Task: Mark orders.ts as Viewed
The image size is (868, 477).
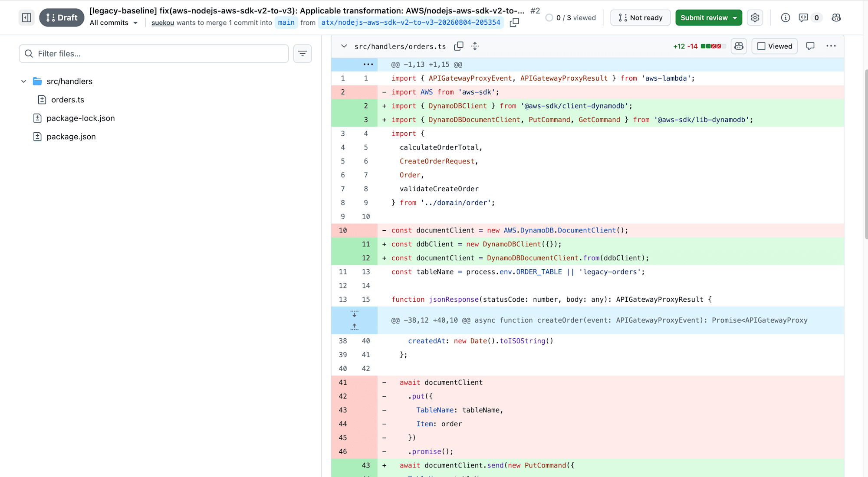Action: coord(775,46)
